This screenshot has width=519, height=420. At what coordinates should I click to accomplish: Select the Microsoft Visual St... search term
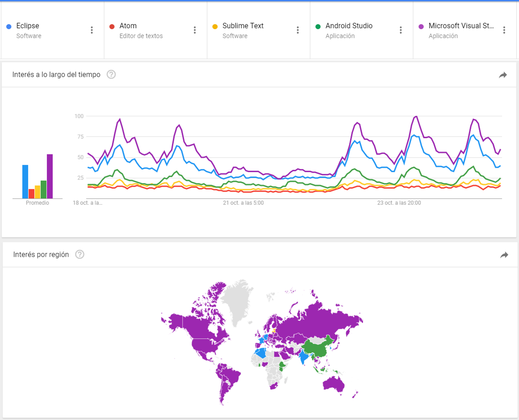(x=461, y=26)
